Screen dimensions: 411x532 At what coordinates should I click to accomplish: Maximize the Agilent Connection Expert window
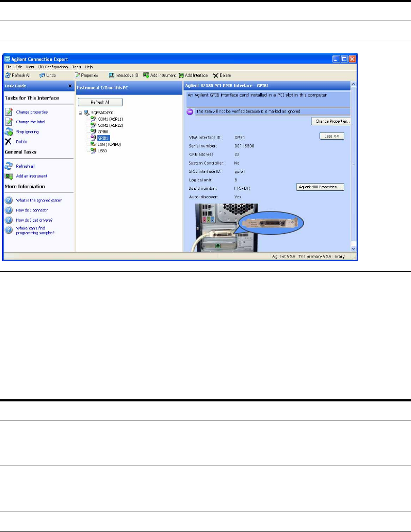point(344,59)
